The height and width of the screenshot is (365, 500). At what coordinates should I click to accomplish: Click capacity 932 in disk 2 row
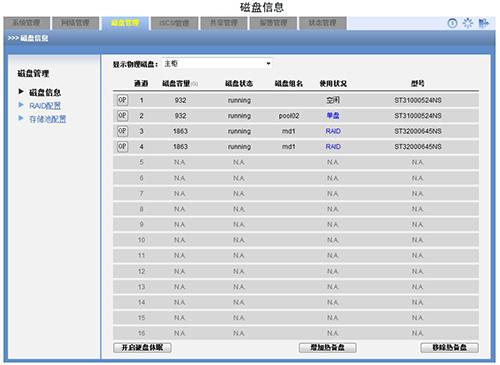(x=180, y=116)
